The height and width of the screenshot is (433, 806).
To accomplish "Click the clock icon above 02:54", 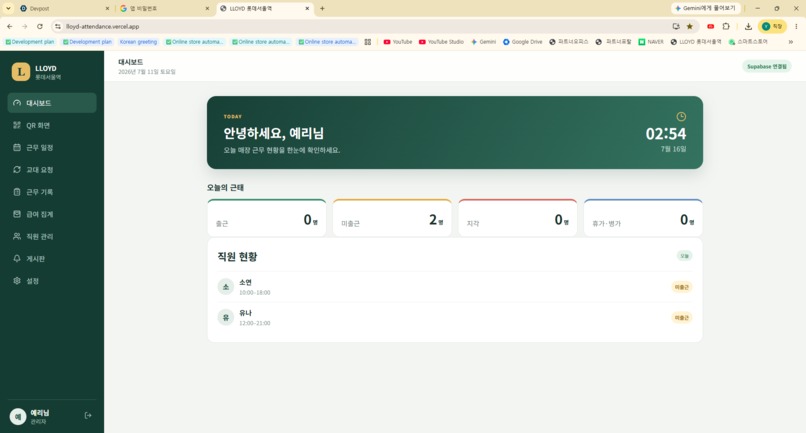I will (x=681, y=117).
